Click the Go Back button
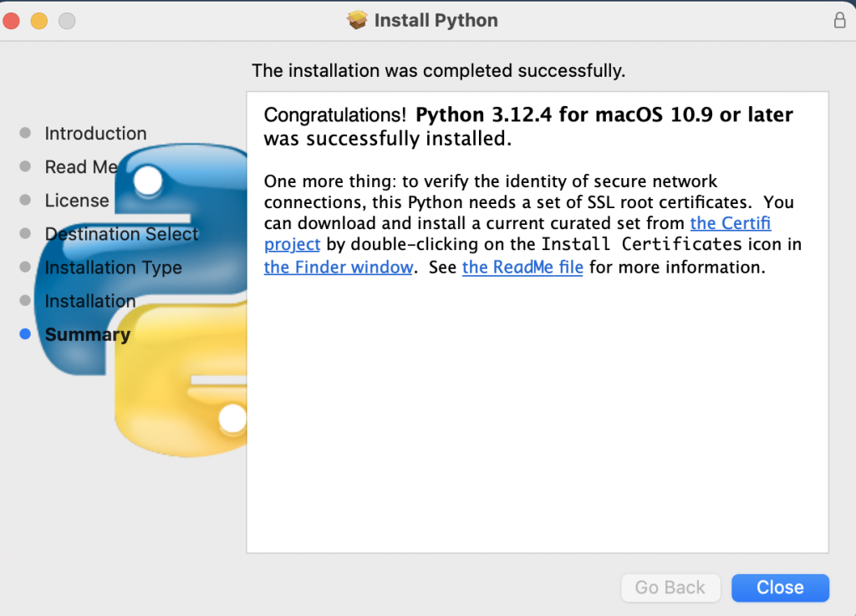The height and width of the screenshot is (616, 856). [670, 588]
